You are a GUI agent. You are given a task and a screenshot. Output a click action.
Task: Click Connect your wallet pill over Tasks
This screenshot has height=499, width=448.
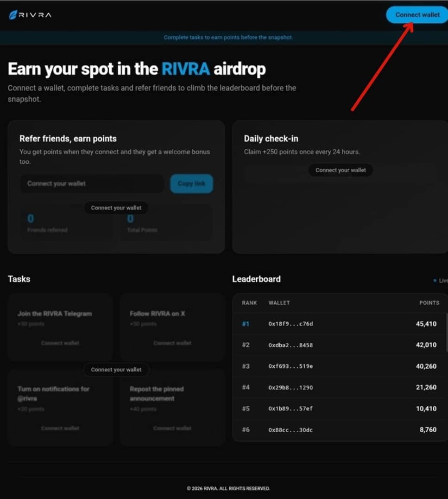click(x=116, y=370)
